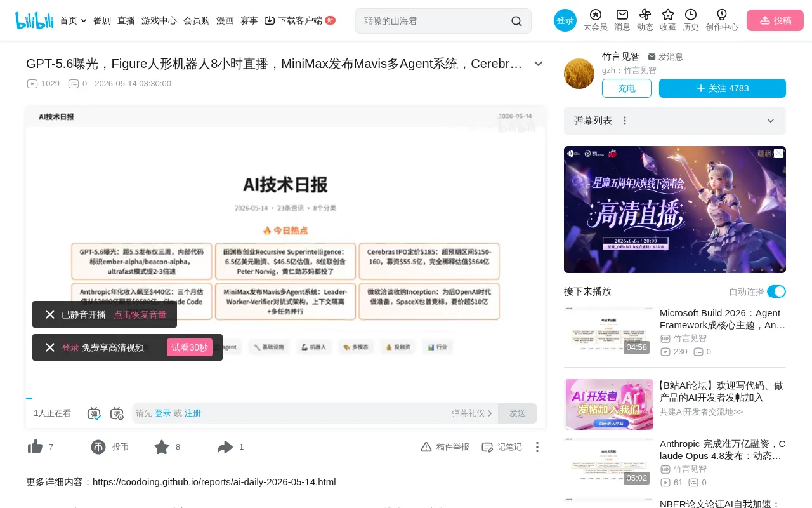Screen dimensions: 812x508
Task: Click the 充电 button
Action: 627,88
